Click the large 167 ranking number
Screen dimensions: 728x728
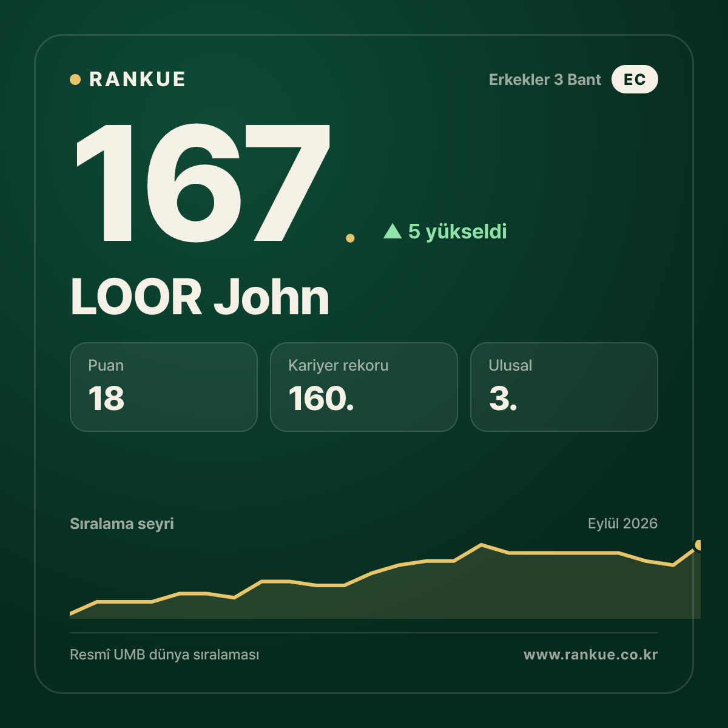click(x=203, y=182)
